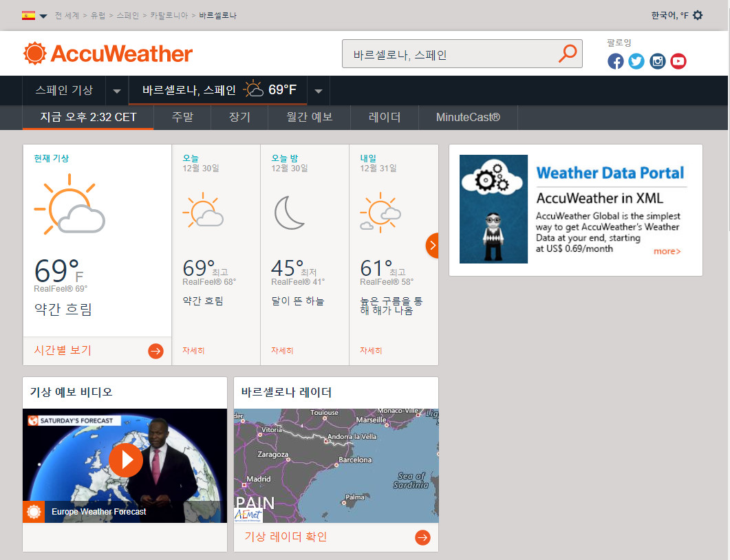Open the 월간 예보 tab

(309, 118)
